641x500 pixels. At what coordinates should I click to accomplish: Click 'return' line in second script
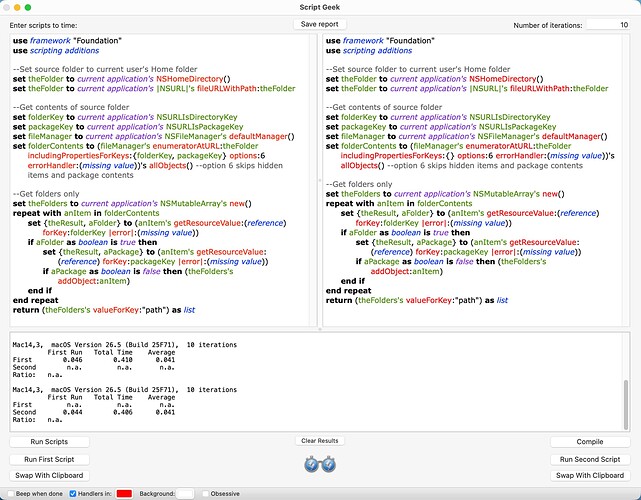(417, 300)
